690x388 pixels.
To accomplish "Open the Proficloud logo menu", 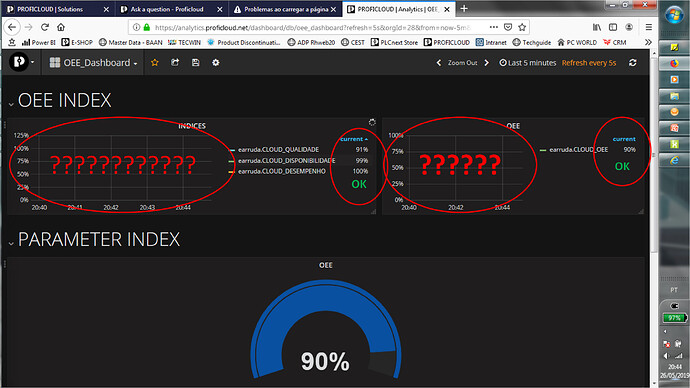I will pyautogui.click(x=21, y=62).
